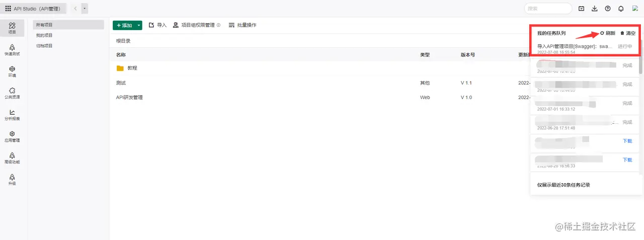Click the 类型 column header
Screen dimensions: 644x240
click(425, 54)
